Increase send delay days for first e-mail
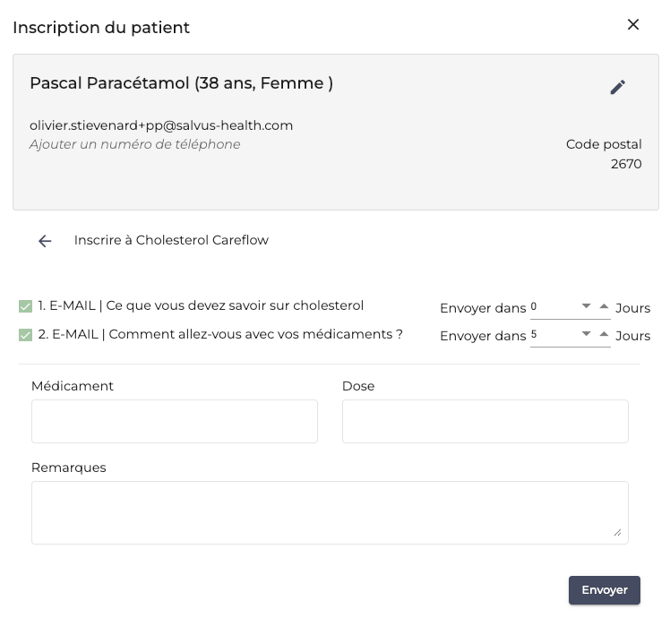The height and width of the screenshot is (618, 670). coord(603,306)
